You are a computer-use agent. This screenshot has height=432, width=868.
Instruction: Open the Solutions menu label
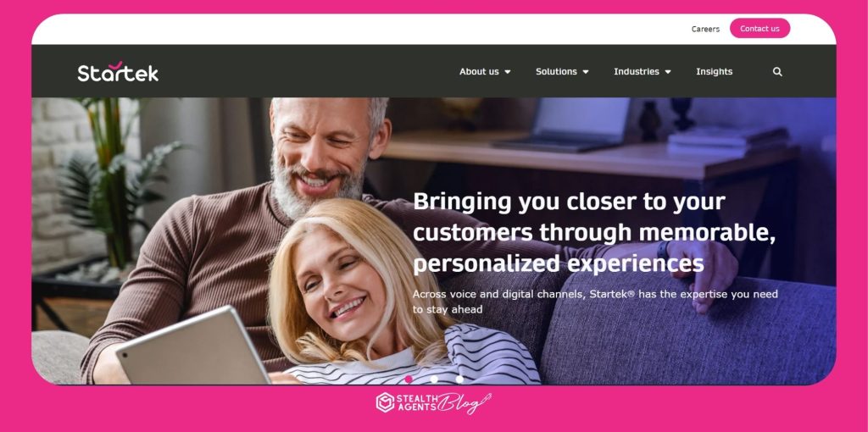point(556,71)
